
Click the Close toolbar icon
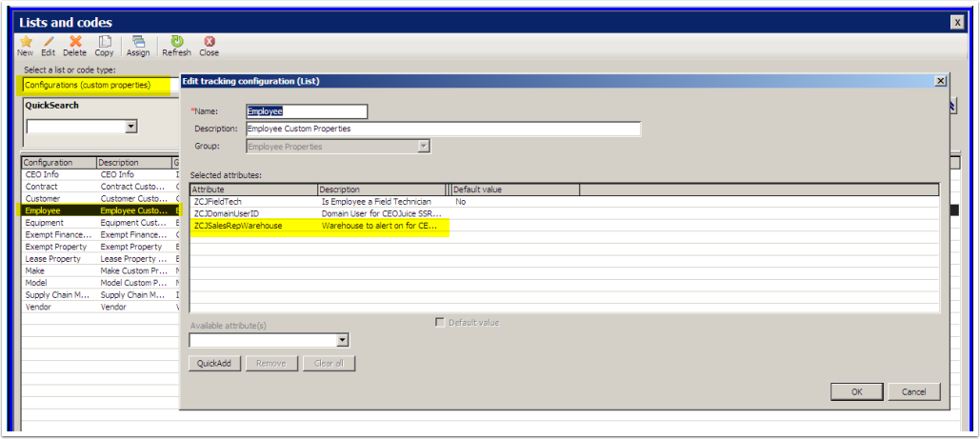210,41
